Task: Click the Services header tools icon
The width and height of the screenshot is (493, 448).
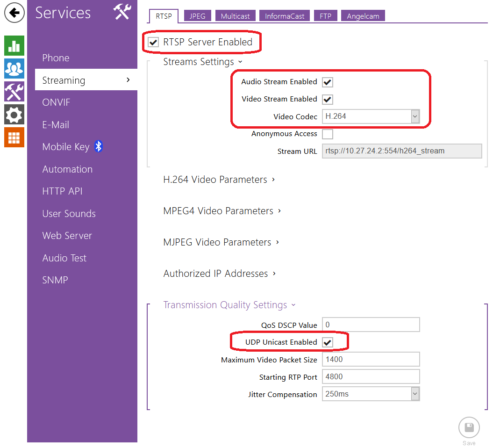Action: tap(122, 12)
